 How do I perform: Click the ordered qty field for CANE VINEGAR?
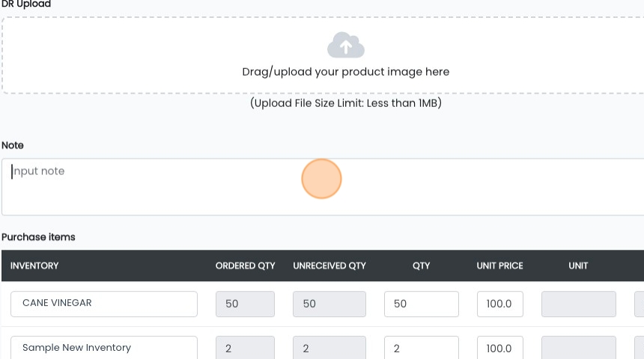coord(245,304)
